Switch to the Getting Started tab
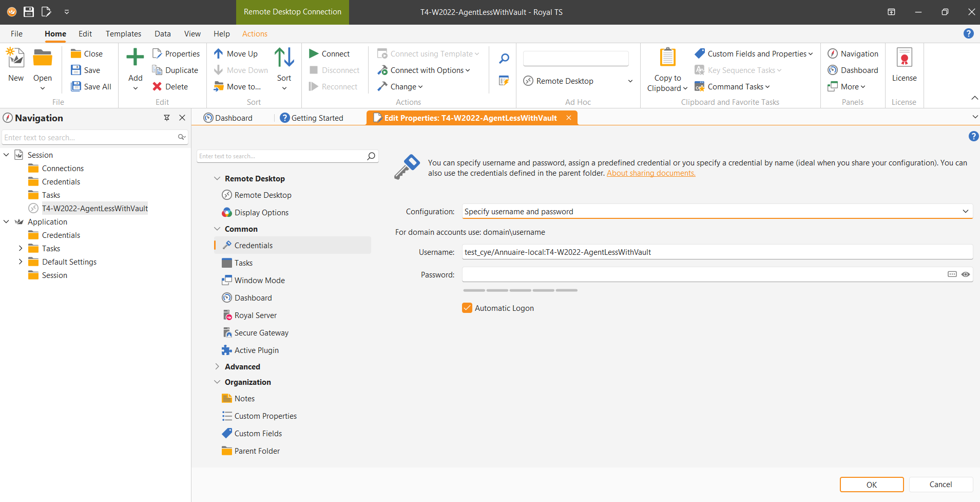 click(312, 118)
